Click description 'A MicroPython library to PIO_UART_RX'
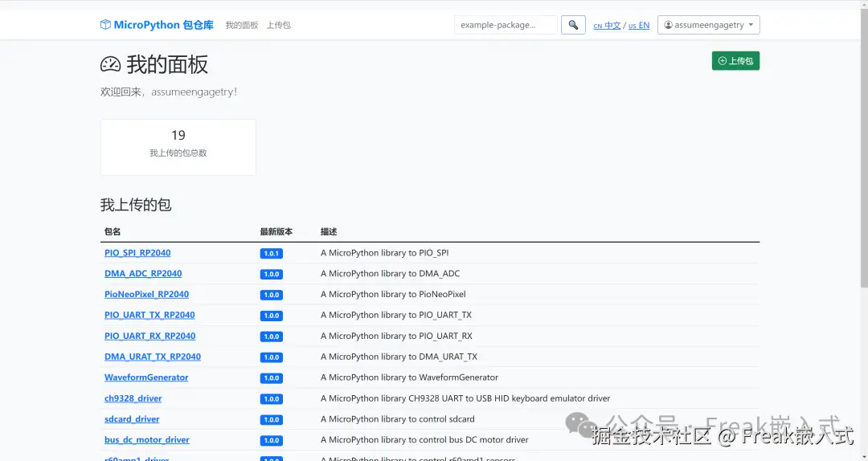Viewport: 868px width, 461px height. pos(396,336)
